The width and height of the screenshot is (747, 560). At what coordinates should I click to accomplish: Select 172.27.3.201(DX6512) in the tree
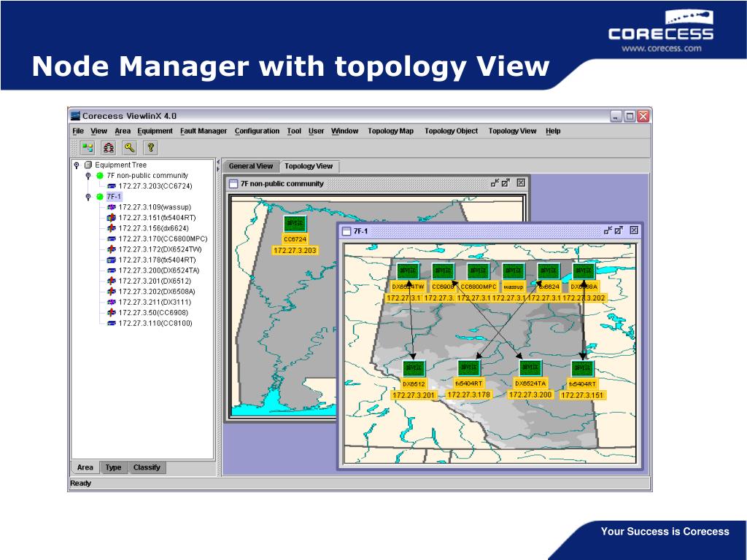click(x=155, y=281)
